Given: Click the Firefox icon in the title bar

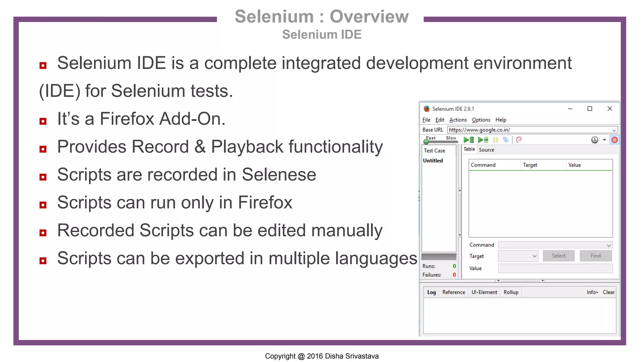Looking at the screenshot, I should coord(427,109).
